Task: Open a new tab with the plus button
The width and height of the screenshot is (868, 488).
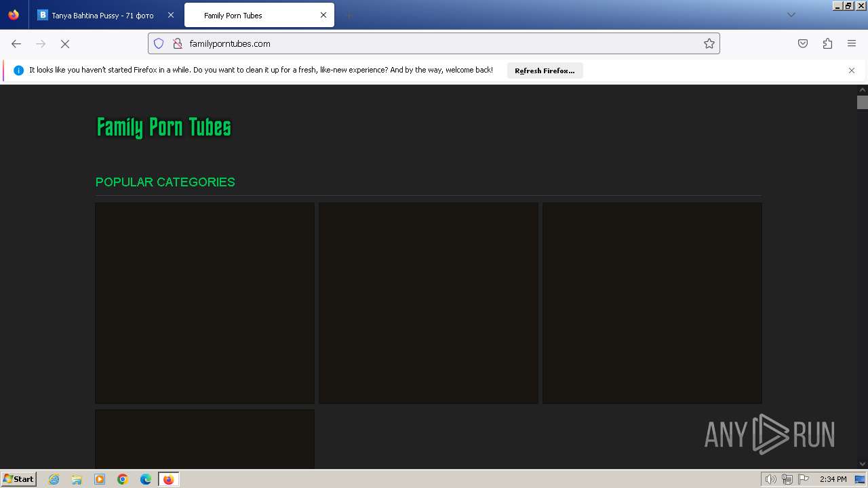Action: point(349,15)
